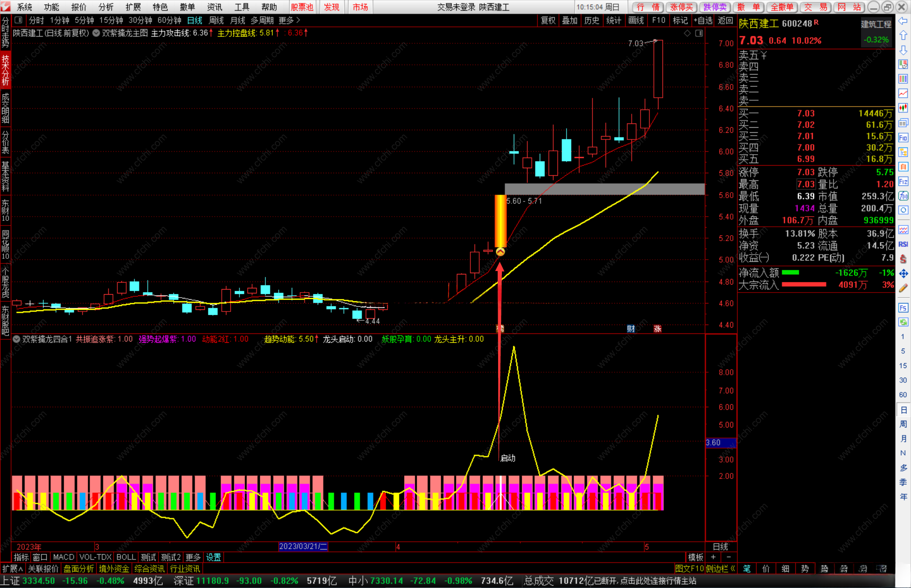Click the back arrow sidebar icon

pos(903,21)
